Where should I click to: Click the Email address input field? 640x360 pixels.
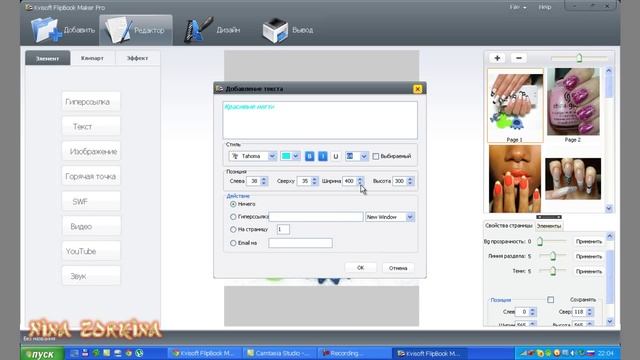(x=300, y=243)
